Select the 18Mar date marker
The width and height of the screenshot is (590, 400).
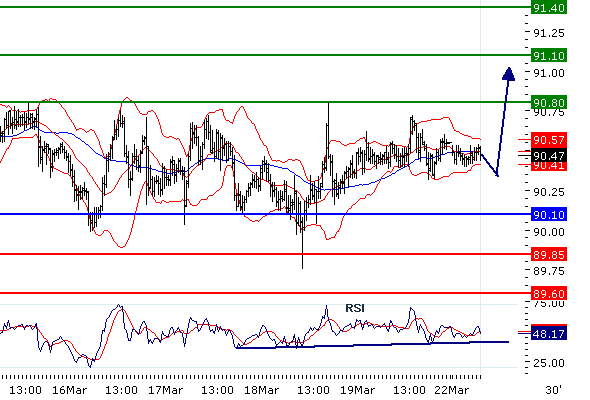click(261, 390)
